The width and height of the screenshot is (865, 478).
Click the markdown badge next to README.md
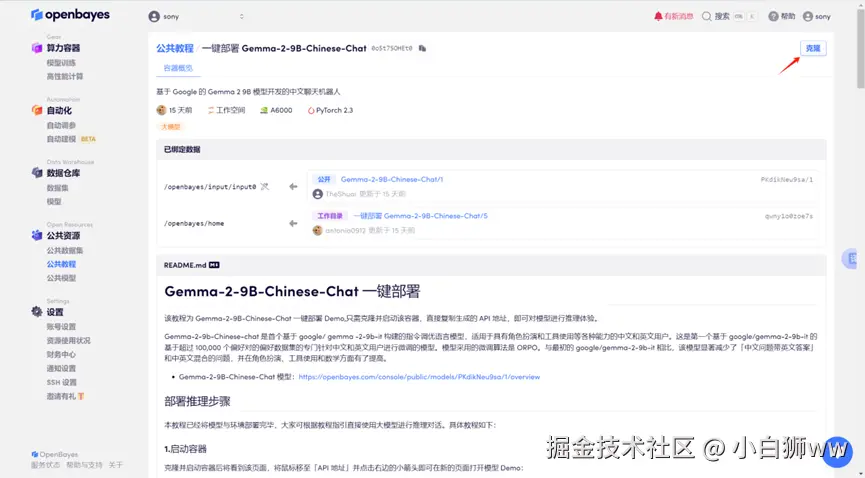214,265
